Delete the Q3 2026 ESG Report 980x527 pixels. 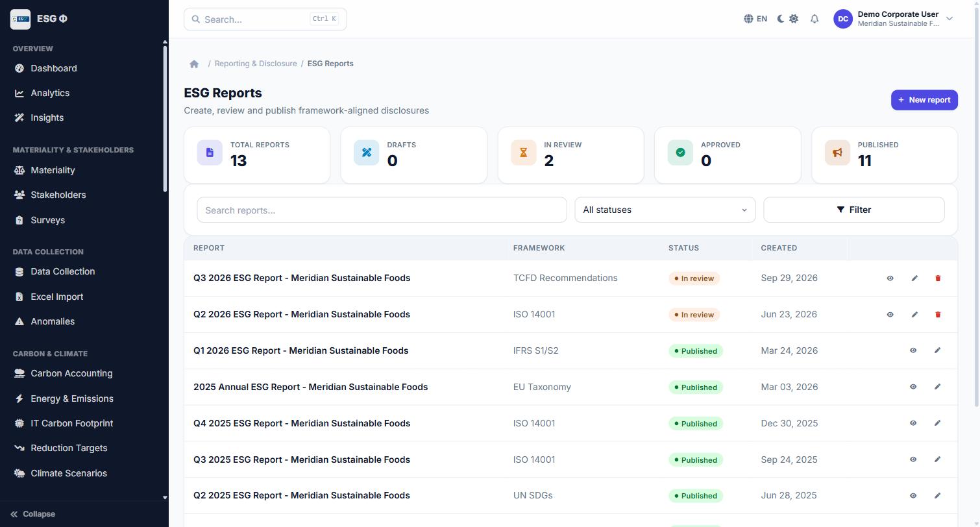pyautogui.click(x=938, y=278)
